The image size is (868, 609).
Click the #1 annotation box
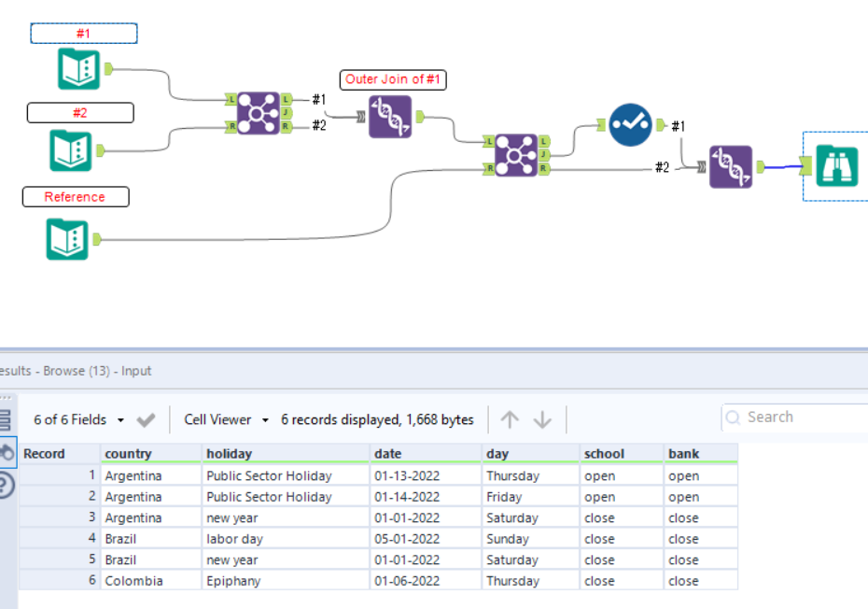click(x=84, y=34)
